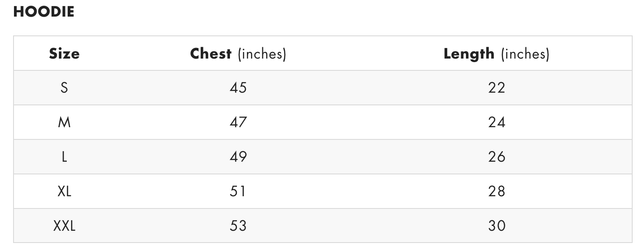Click the HOODIE heading text
This screenshot has height=250, width=644.
tap(44, 12)
